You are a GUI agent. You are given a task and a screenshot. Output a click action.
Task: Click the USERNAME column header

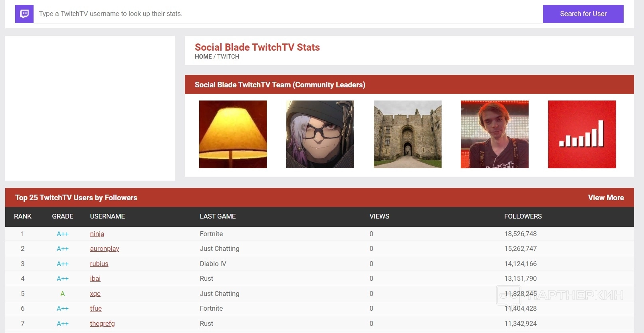click(107, 216)
